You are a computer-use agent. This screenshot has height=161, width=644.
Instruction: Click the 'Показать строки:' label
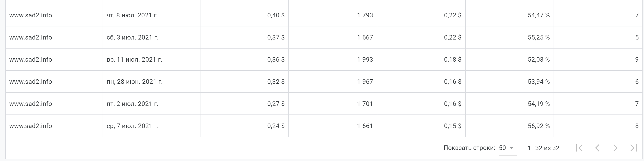point(469,148)
